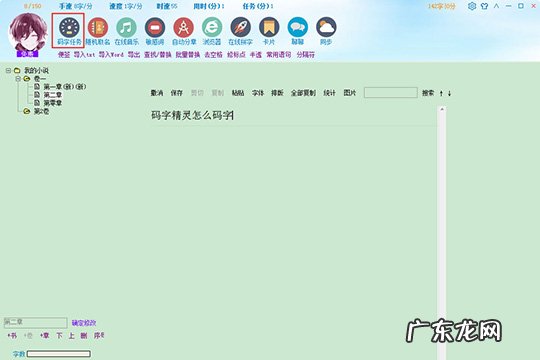Click 复制 copy in editor toolbar
This screenshot has width=540, height=360.
(218, 93)
